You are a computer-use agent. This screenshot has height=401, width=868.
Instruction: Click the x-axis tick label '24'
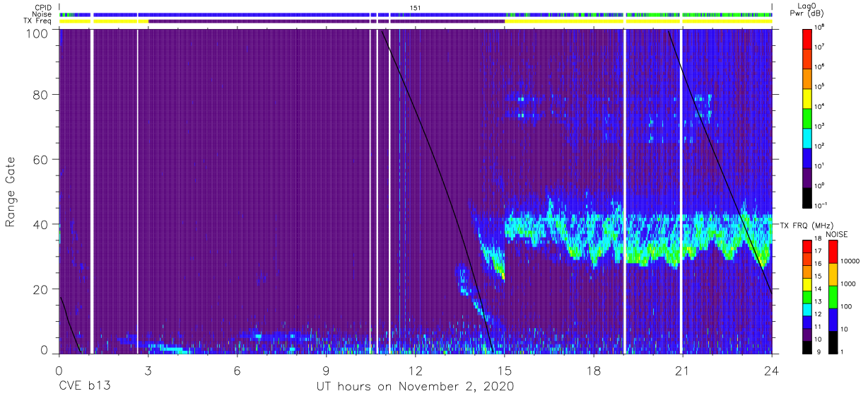771,371
